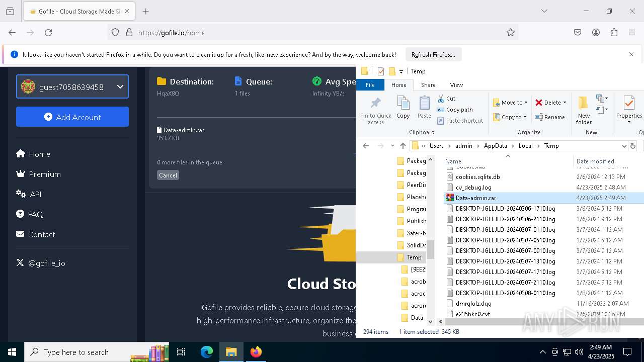The image size is (644, 362).
Task: Open Task View on the taskbar
Action: (x=181, y=352)
